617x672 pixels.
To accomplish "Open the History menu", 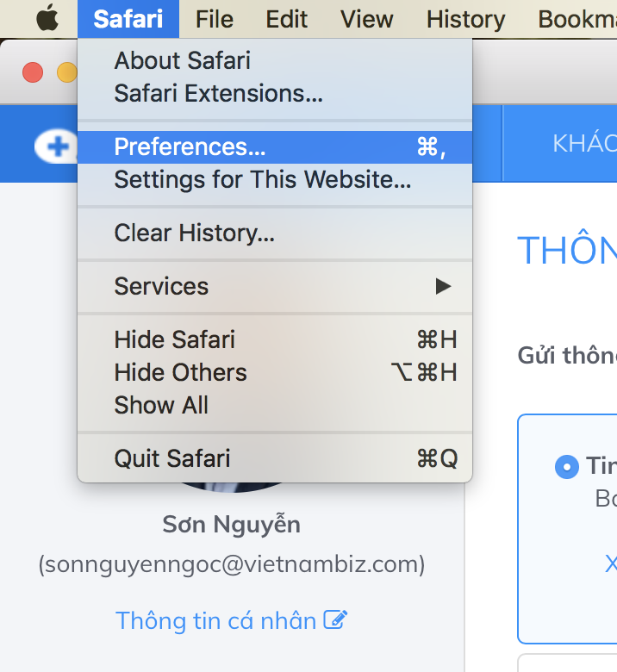I will [x=465, y=18].
